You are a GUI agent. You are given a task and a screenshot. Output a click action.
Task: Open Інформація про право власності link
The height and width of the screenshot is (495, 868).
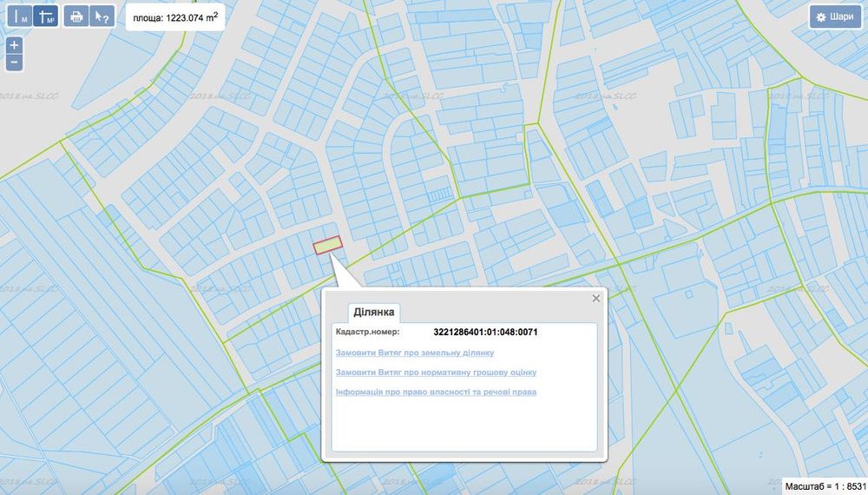coord(436,392)
